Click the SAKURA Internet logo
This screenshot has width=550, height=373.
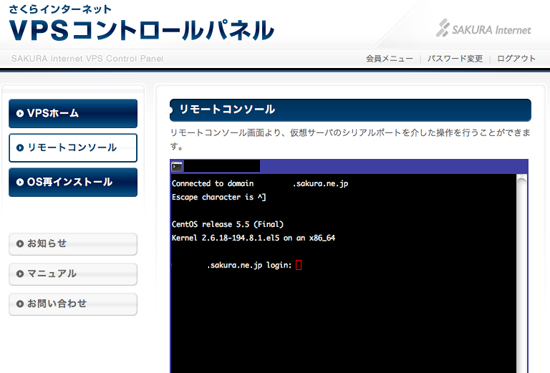(x=484, y=28)
